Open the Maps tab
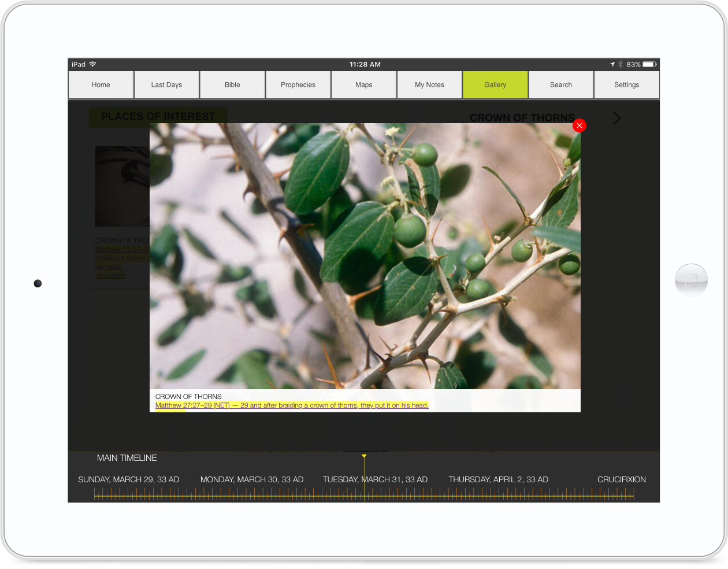This screenshot has width=728, height=569. click(x=364, y=85)
